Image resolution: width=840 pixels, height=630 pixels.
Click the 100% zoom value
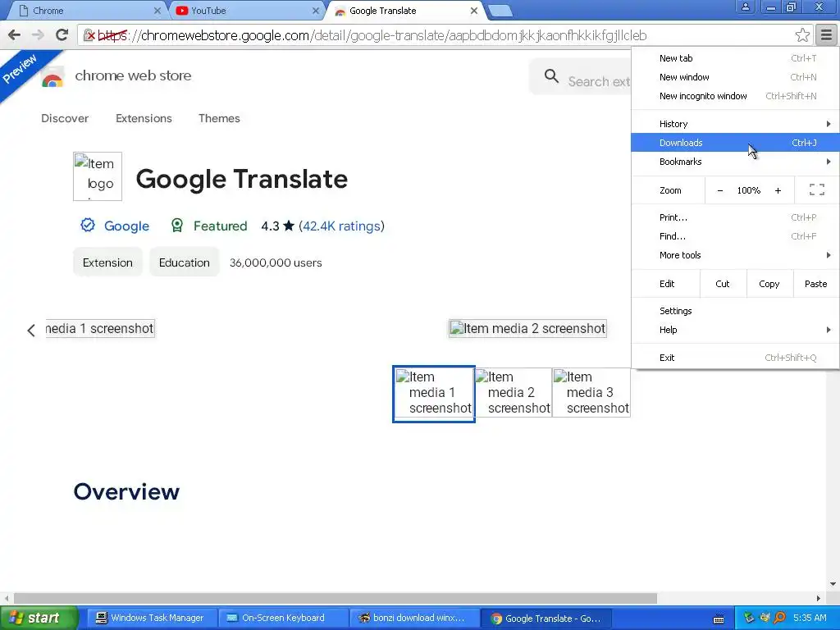click(748, 190)
